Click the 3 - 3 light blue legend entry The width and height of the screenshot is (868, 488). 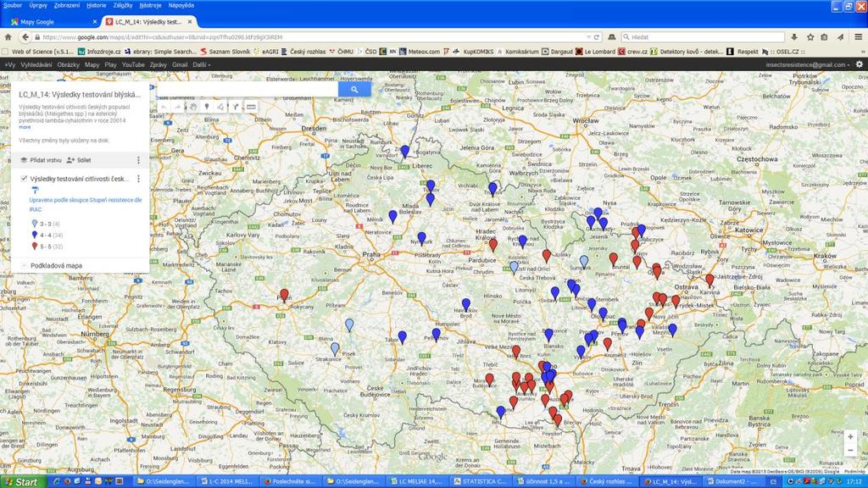46,224
